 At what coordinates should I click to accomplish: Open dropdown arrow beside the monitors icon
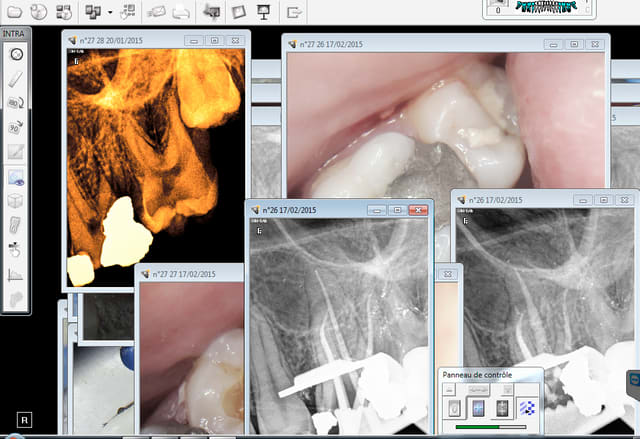point(109,12)
